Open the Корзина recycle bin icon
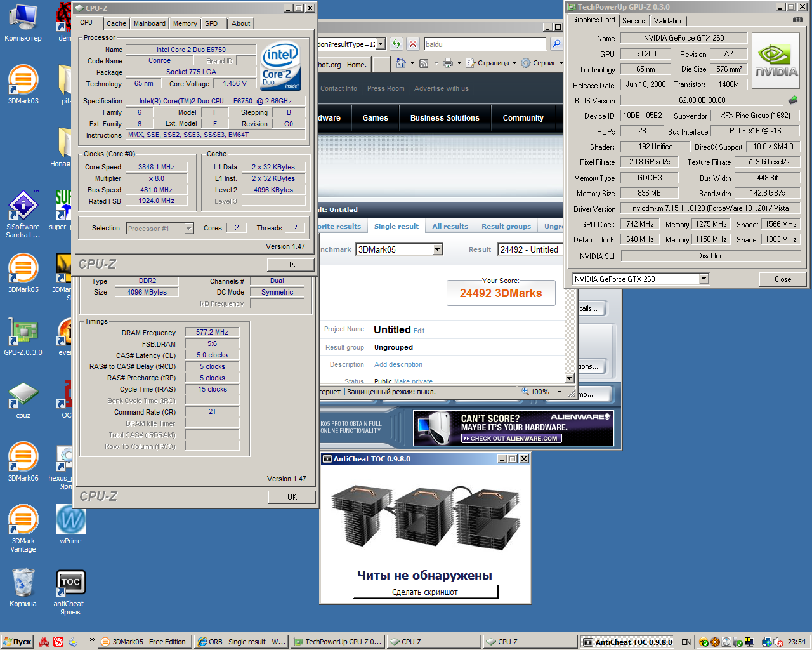The image size is (812, 650). [x=23, y=587]
